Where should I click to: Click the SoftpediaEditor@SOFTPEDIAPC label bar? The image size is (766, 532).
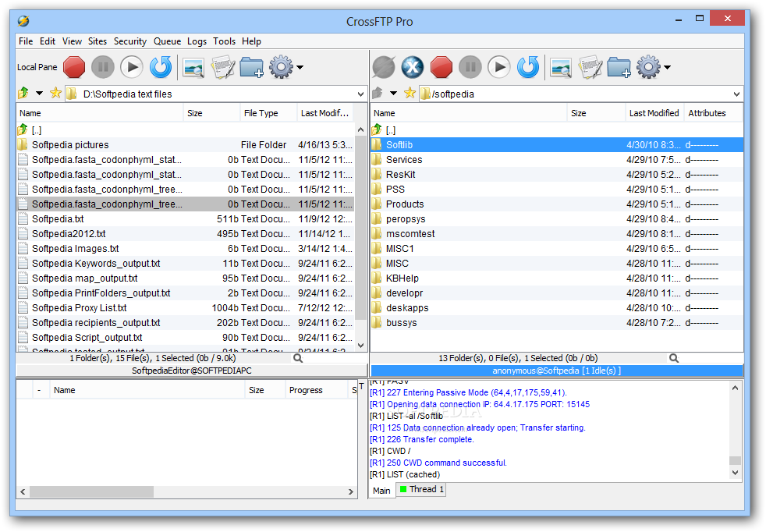point(192,371)
